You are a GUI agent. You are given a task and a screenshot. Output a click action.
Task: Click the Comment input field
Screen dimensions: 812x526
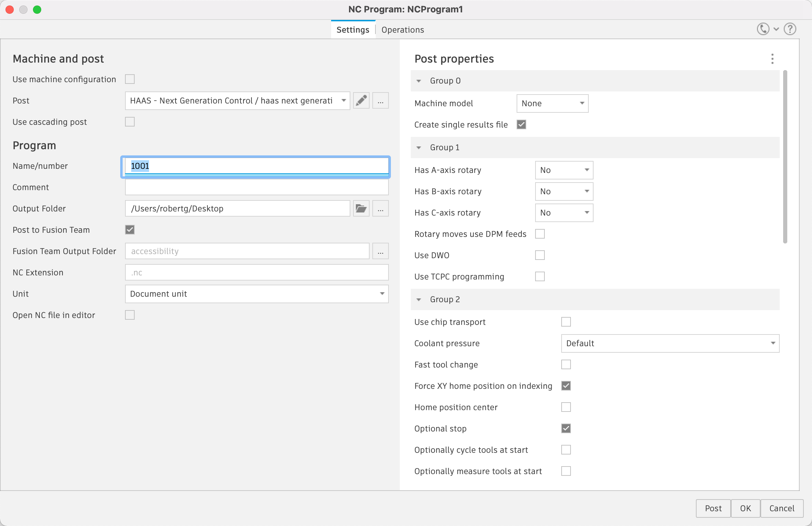coord(257,187)
